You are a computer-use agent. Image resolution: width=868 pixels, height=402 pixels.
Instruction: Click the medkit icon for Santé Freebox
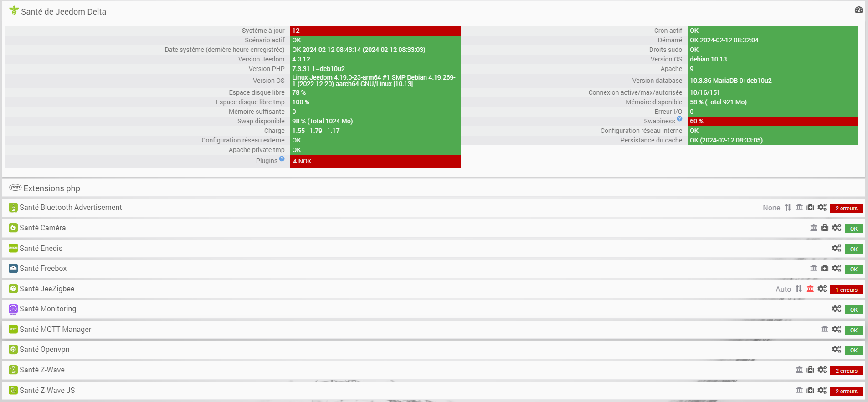825,268
